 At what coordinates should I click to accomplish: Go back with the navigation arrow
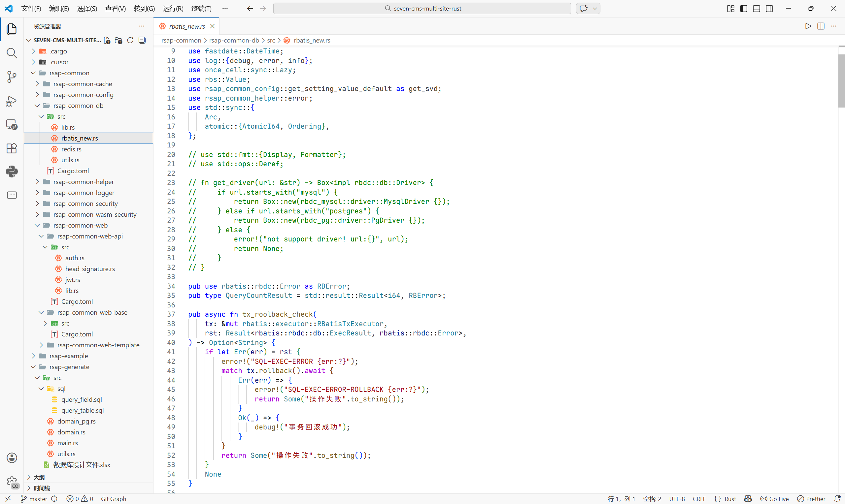(250, 9)
